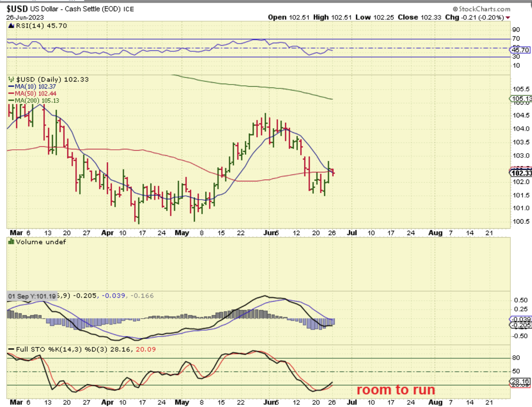Click the 50 level on the stochastic axis
Viewport: 532px width, 407px height.
point(516,372)
